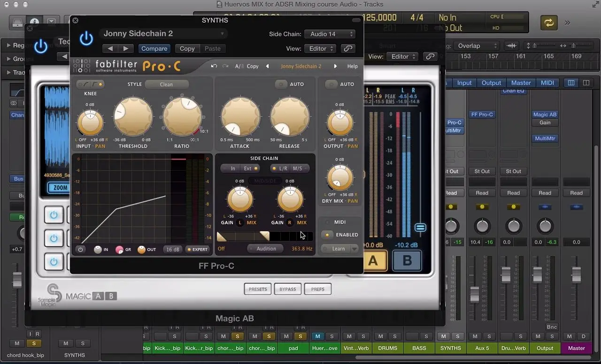The image size is (601, 364).
Task: Switch mixer to narrow channel strips view
Action: click(571, 83)
